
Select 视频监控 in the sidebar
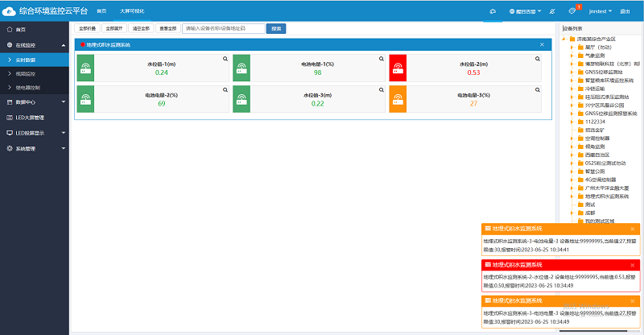click(27, 73)
